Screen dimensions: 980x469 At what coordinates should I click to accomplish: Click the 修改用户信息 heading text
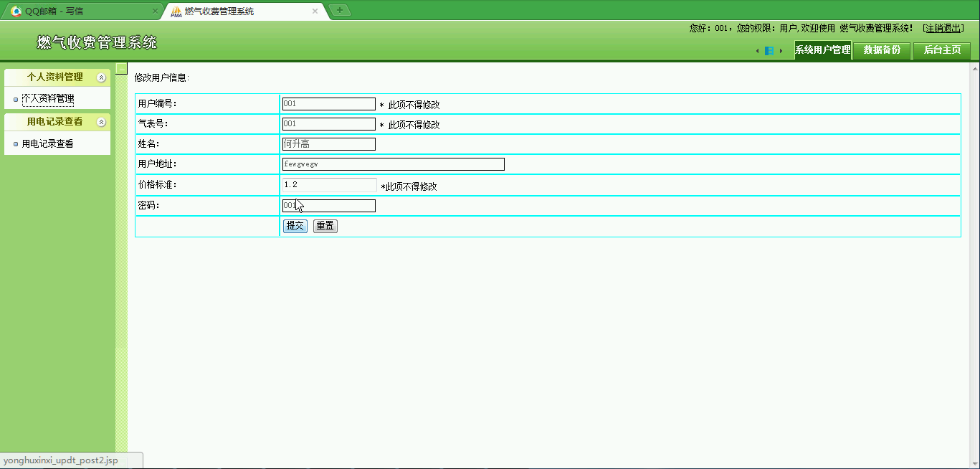(x=162, y=77)
